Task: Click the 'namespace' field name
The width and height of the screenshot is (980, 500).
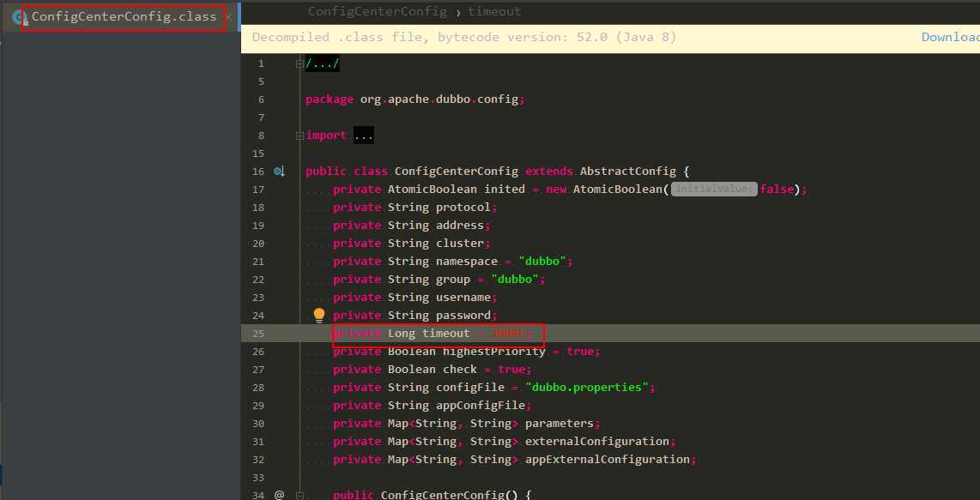Action: 467,262
